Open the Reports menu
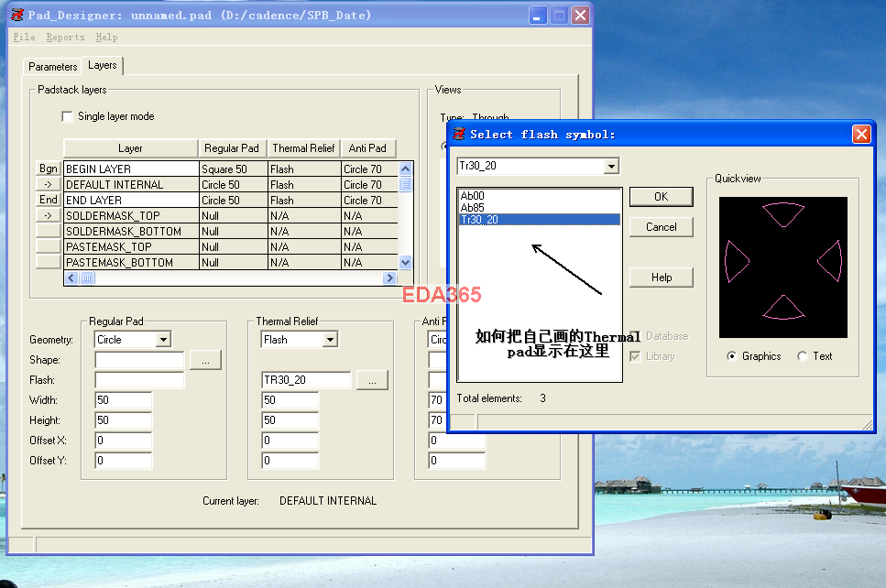The image size is (886, 588). tap(65, 38)
